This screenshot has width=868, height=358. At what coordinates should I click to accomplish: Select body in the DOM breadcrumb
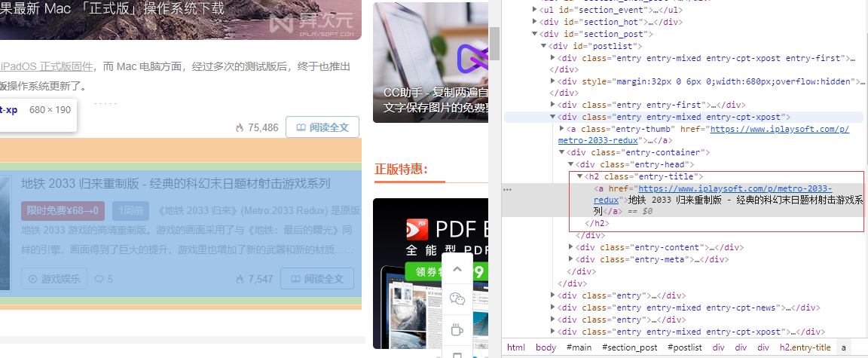tap(546, 347)
